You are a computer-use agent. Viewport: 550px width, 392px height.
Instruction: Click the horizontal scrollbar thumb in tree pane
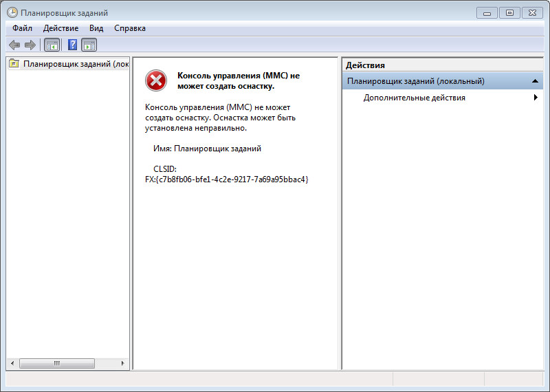(56, 363)
